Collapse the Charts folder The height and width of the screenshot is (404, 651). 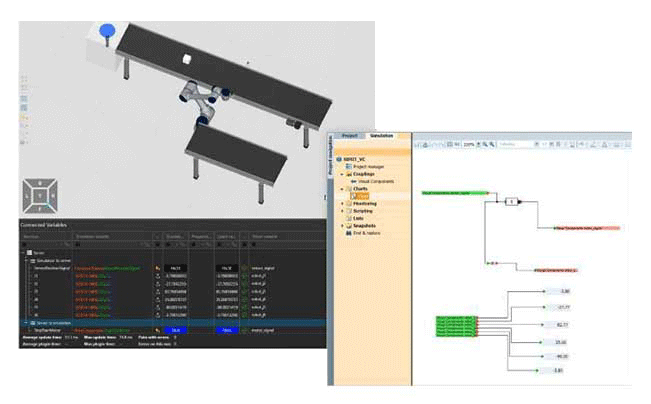[342, 188]
